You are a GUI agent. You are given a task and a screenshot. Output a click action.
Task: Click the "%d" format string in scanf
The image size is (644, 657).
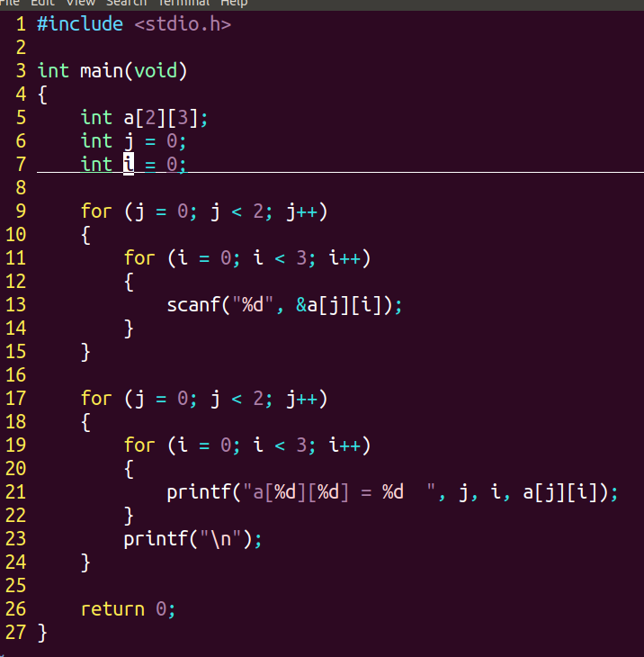click(x=253, y=304)
